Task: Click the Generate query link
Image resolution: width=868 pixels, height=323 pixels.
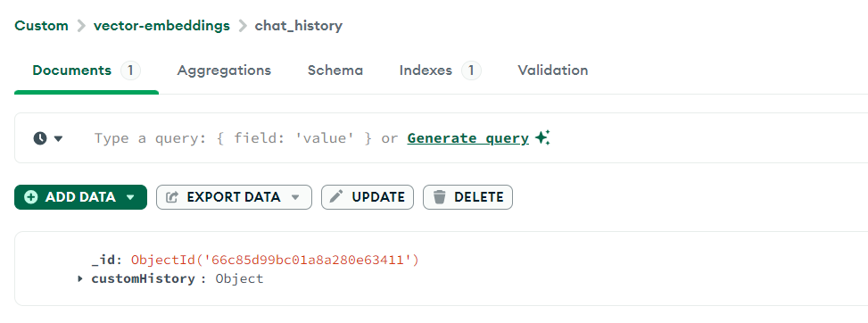Action: (x=467, y=138)
